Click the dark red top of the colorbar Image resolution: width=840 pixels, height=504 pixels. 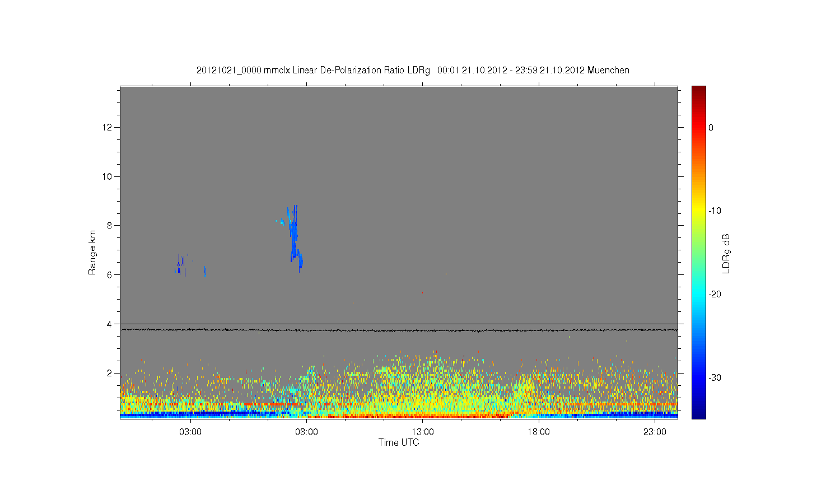[x=699, y=91]
